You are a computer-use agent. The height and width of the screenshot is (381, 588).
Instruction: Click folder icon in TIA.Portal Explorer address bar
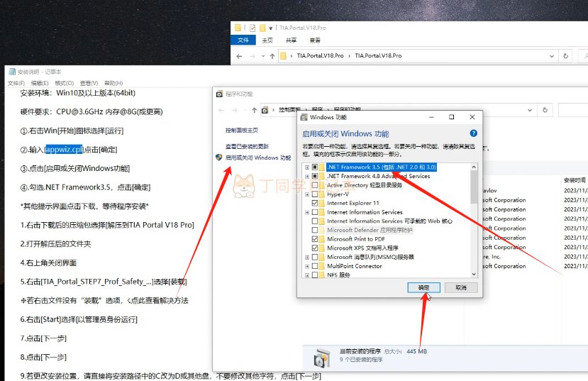click(x=284, y=56)
